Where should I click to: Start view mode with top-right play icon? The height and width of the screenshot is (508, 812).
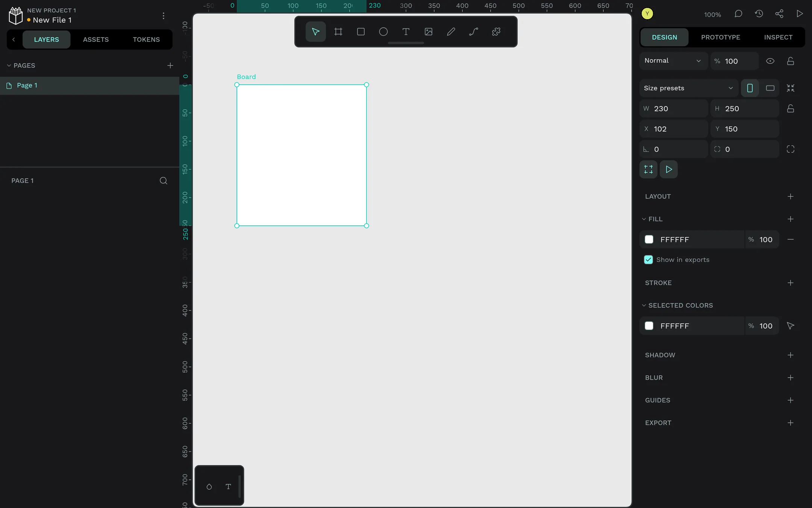(799, 14)
